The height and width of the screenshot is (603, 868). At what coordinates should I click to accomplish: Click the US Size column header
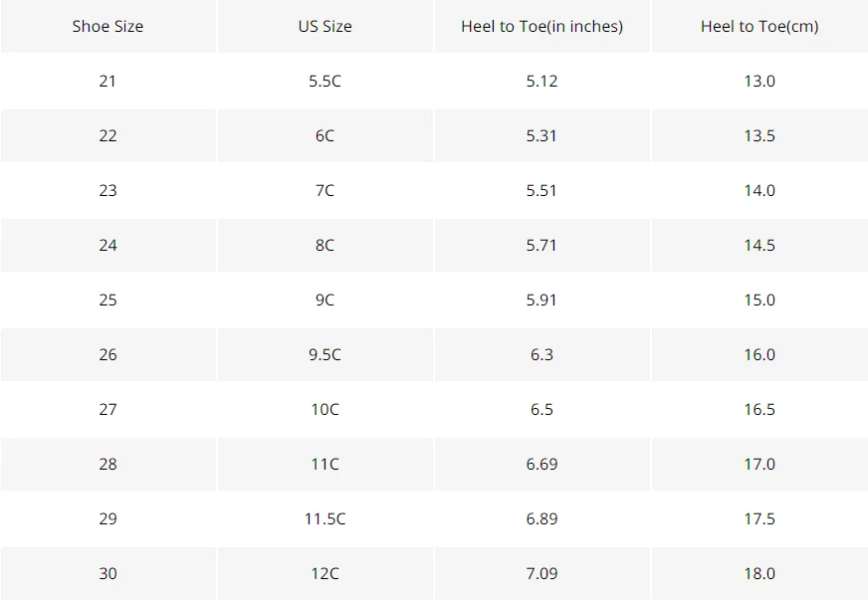pyautogui.click(x=325, y=26)
